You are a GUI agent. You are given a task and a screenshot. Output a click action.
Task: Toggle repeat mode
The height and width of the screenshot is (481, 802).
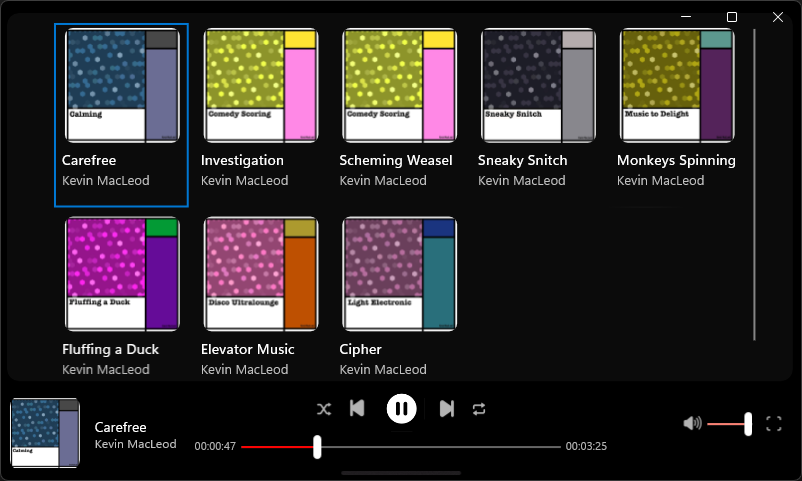pos(479,409)
